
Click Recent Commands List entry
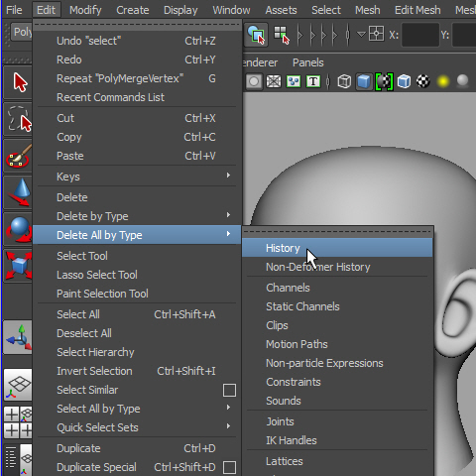pos(110,97)
